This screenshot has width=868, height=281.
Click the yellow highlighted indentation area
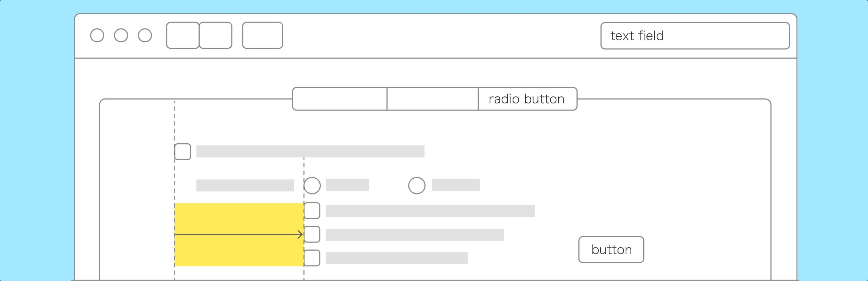239,219
